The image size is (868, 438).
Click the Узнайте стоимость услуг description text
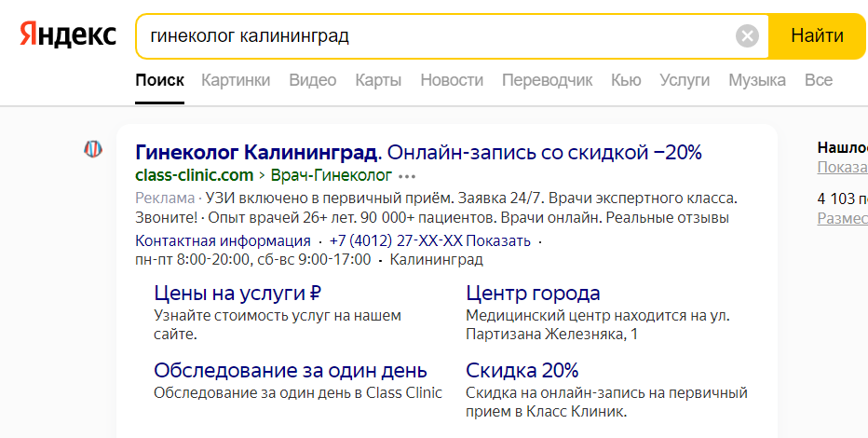point(277,325)
